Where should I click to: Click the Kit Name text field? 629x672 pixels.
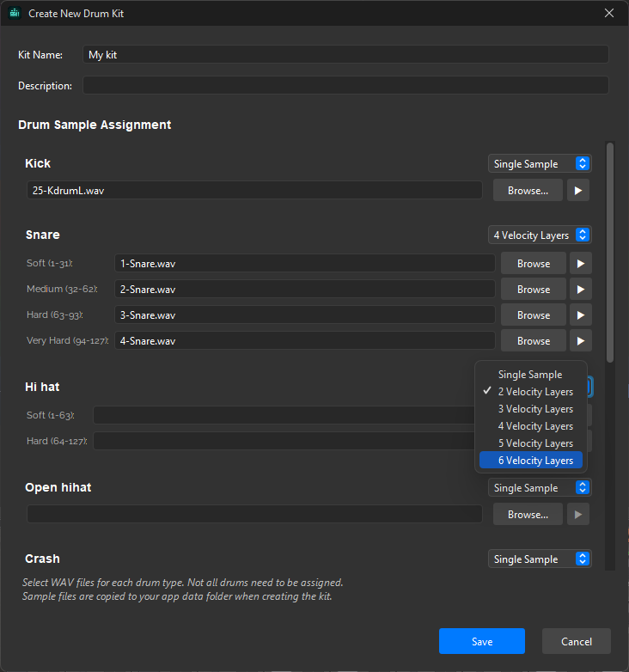click(345, 55)
